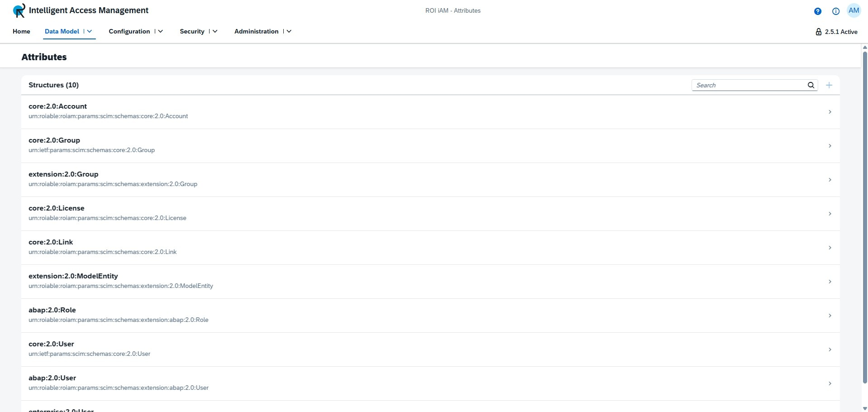Select the Data Model tab label

(x=62, y=31)
